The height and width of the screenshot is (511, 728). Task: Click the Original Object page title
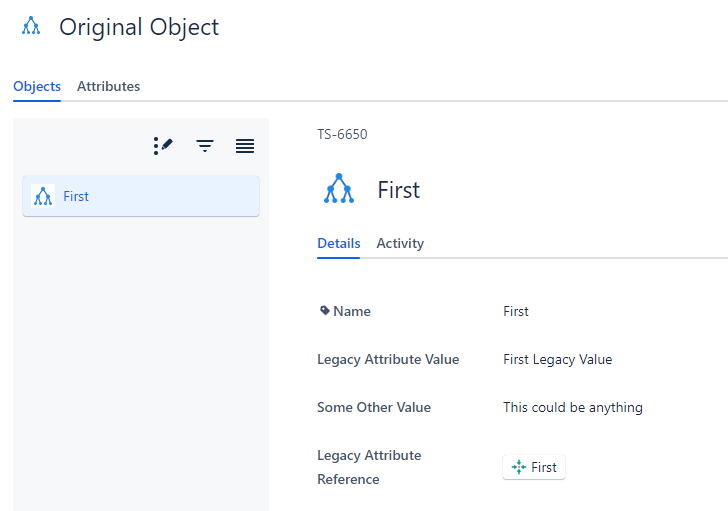tap(139, 27)
